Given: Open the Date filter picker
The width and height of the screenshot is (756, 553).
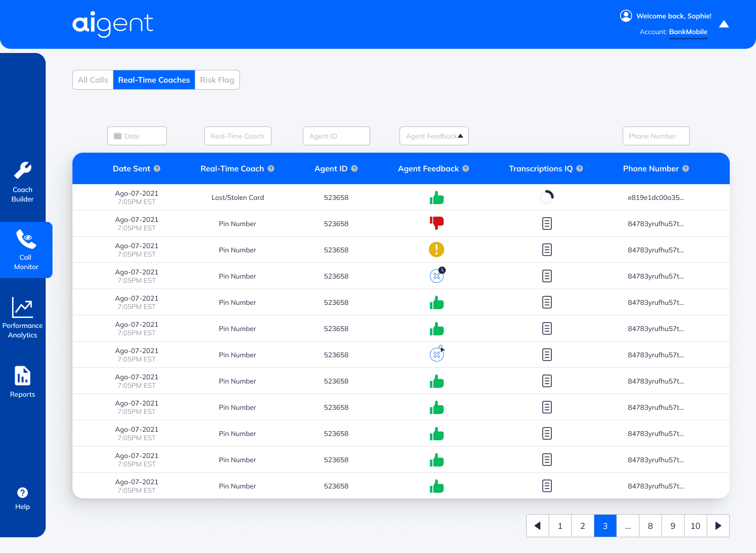Looking at the screenshot, I should [x=137, y=136].
